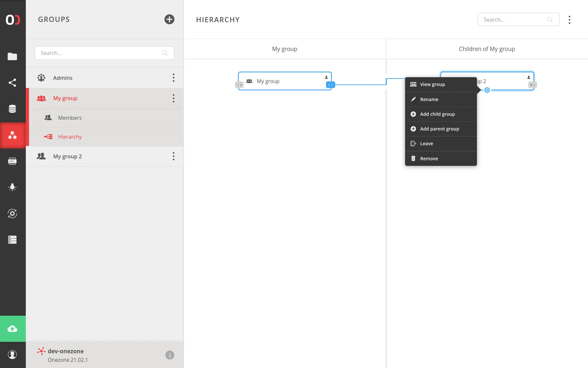The height and width of the screenshot is (368, 588).
Task: Open the user profile icon at bottom left
Action: (x=12, y=355)
